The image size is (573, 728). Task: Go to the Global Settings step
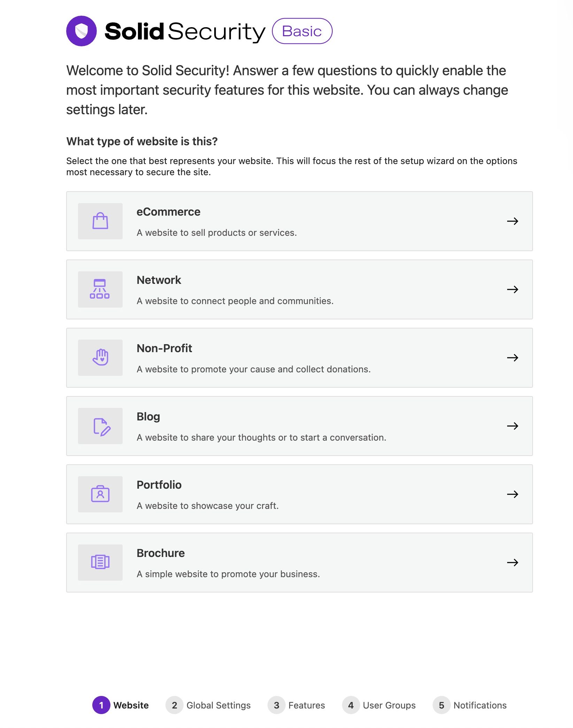coord(208,705)
